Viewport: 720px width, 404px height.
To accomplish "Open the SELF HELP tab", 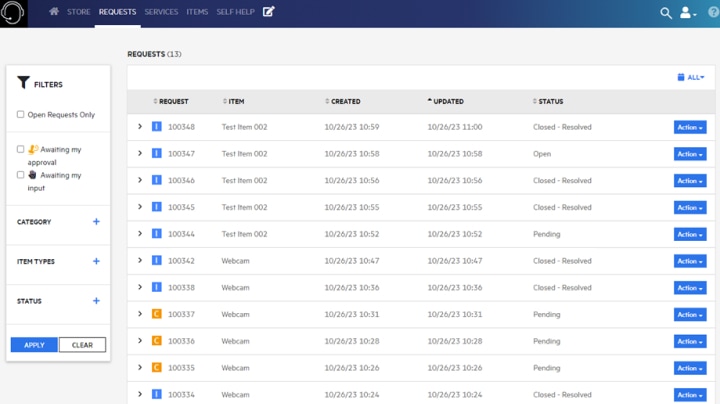I will click(236, 12).
